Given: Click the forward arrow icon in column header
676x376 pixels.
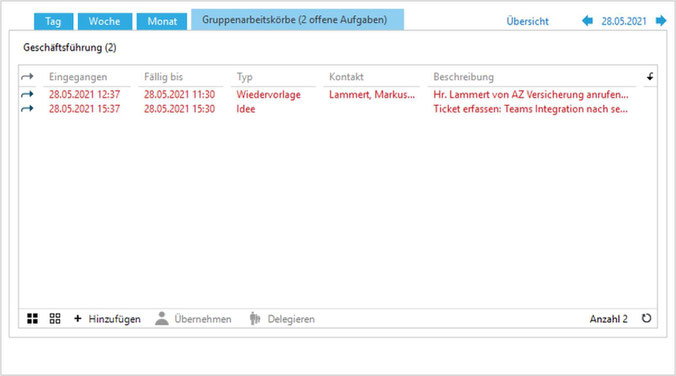Looking at the screenshot, I should click(27, 77).
